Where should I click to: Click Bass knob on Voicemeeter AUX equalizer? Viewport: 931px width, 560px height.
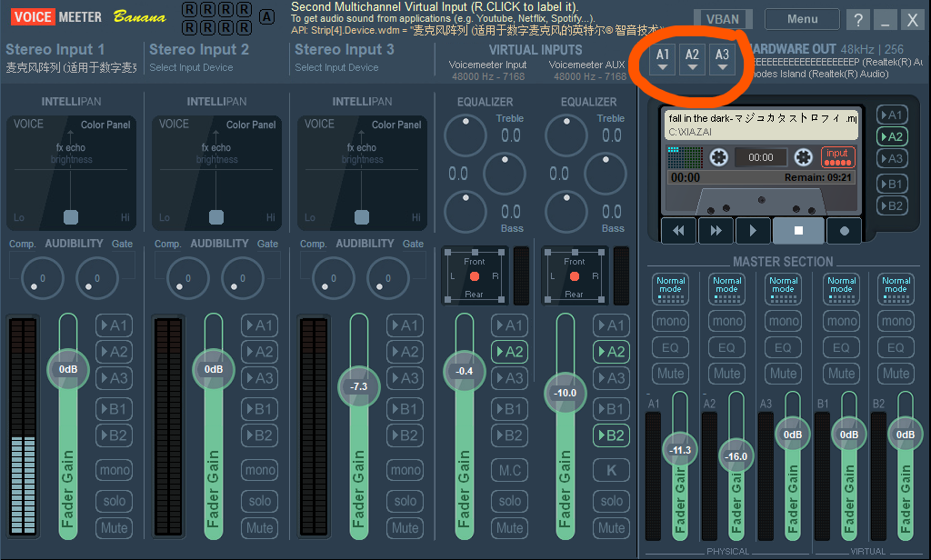(x=566, y=212)
